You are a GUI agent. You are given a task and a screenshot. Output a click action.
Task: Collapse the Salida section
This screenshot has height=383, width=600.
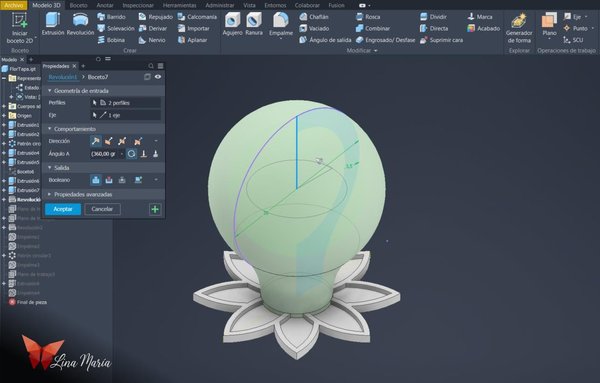pos(49,168)
